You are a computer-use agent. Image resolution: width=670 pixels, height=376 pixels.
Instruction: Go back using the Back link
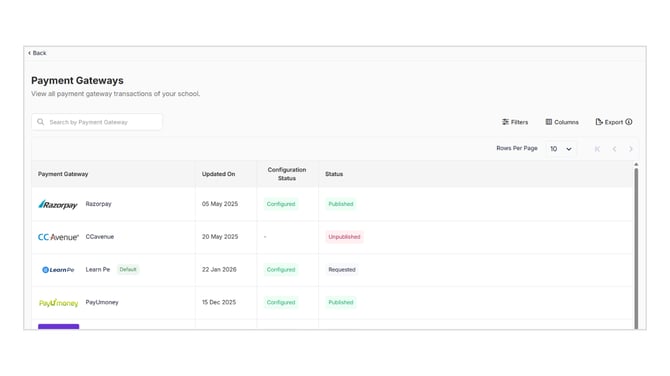37,53
